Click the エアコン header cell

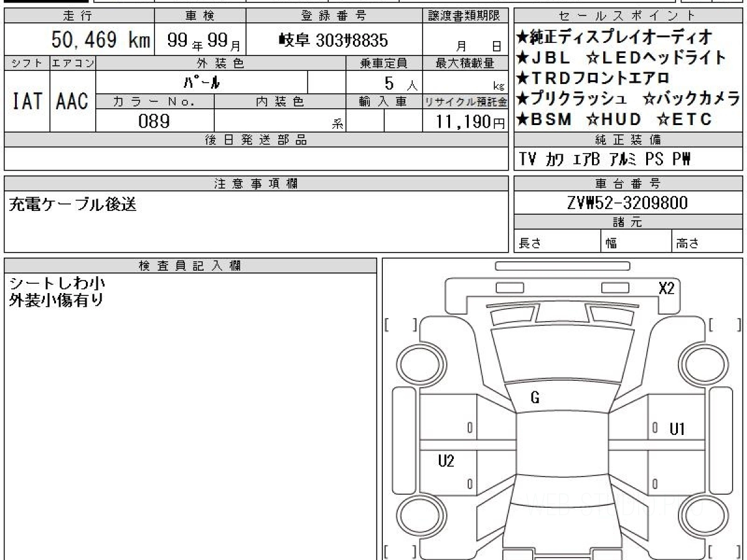coord(73,63)
